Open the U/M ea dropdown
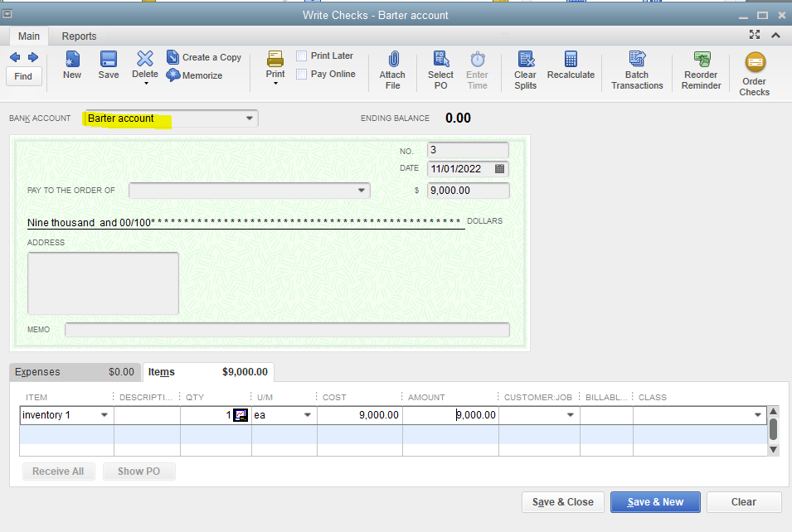 (x=307, y=415)
